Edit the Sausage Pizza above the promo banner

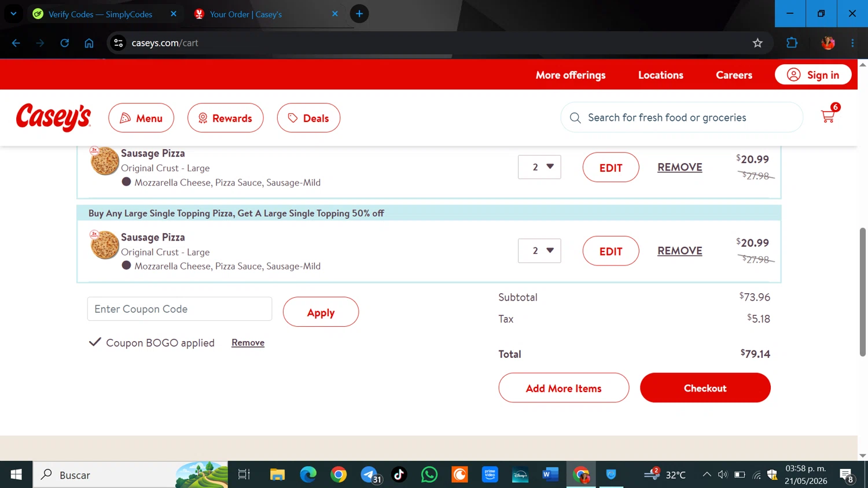coord(610,168)
